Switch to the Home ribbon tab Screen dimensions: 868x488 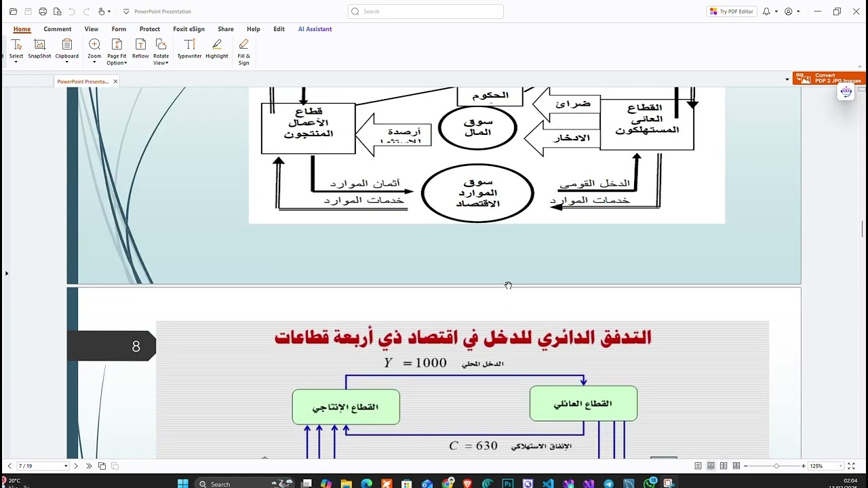pos(22,29)
